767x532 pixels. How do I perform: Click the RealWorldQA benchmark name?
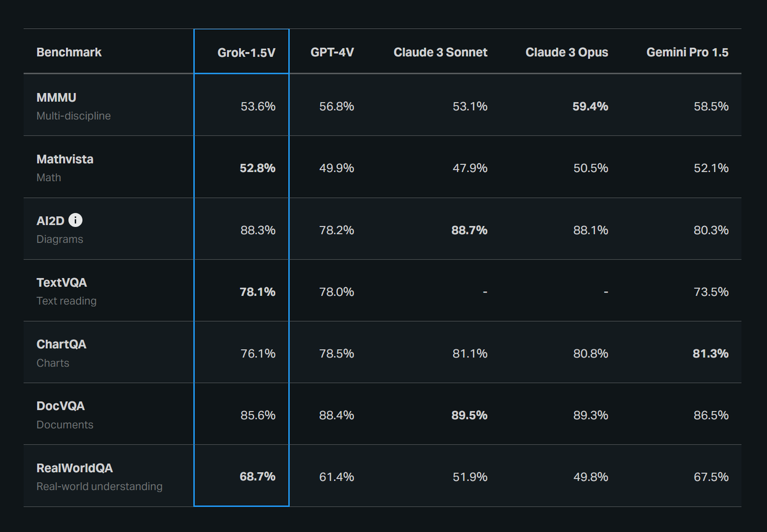(x=74, y=468)
